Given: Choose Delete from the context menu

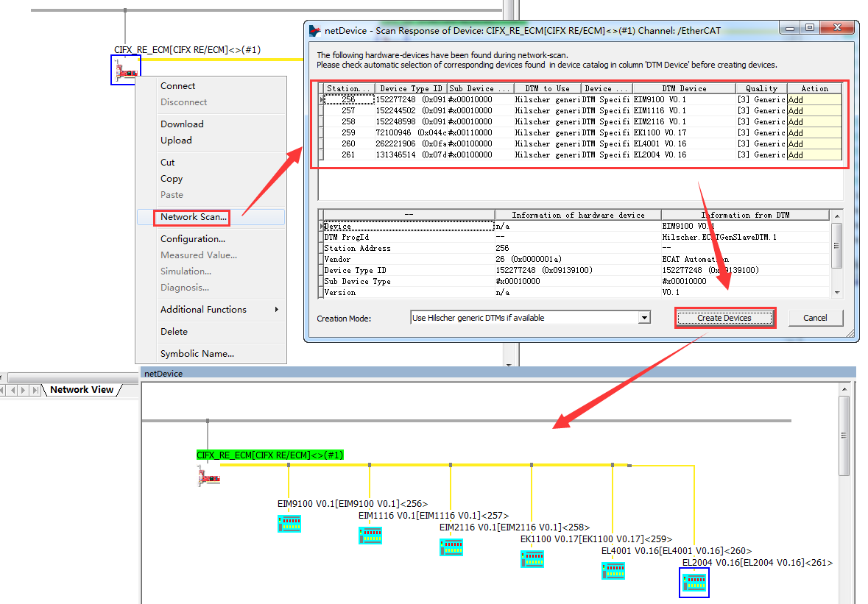Looking at the screenshot, I should pyautogui.click(x=174, y=332).
